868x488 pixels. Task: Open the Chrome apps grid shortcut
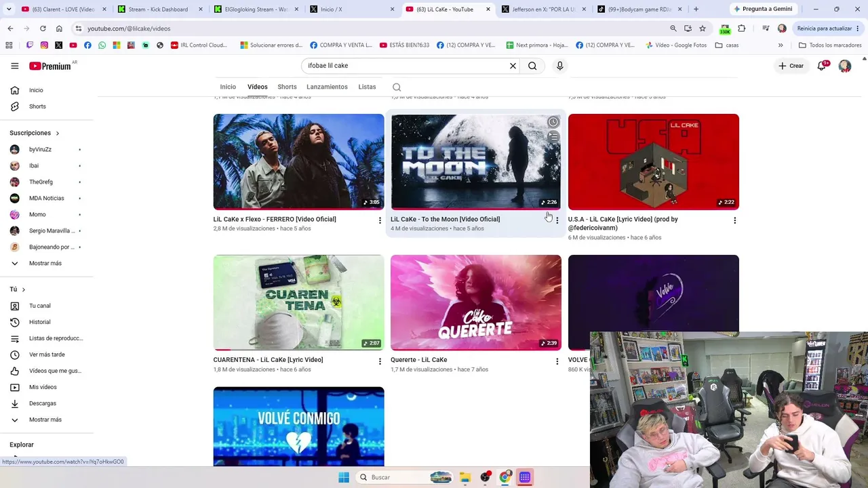pos(9,45)
